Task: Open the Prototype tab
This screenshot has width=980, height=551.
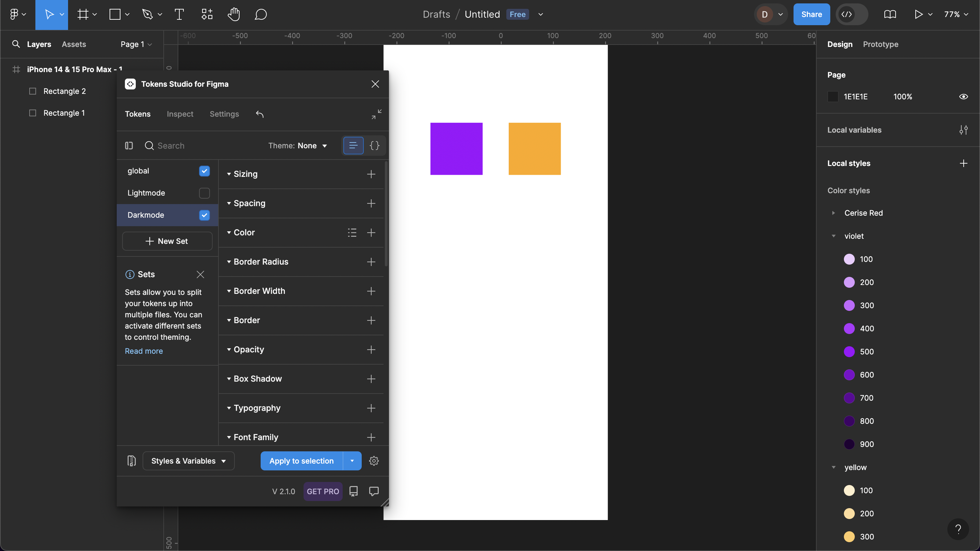Action: point(880,44)
